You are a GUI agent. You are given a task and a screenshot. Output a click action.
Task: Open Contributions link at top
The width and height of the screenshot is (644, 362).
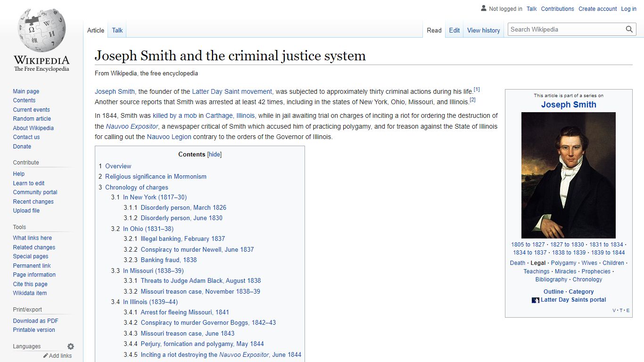[x=557, y=9]
